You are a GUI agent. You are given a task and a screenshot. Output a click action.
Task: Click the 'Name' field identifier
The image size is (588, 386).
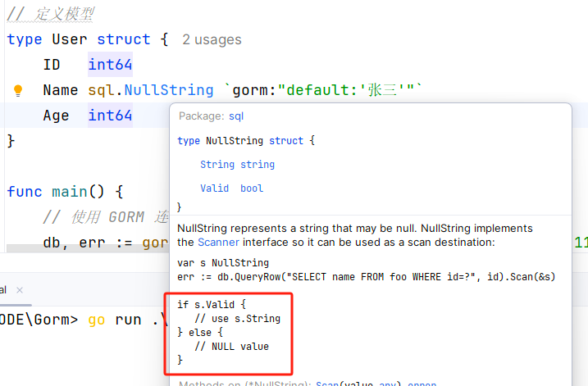click(x=61, y=90)
